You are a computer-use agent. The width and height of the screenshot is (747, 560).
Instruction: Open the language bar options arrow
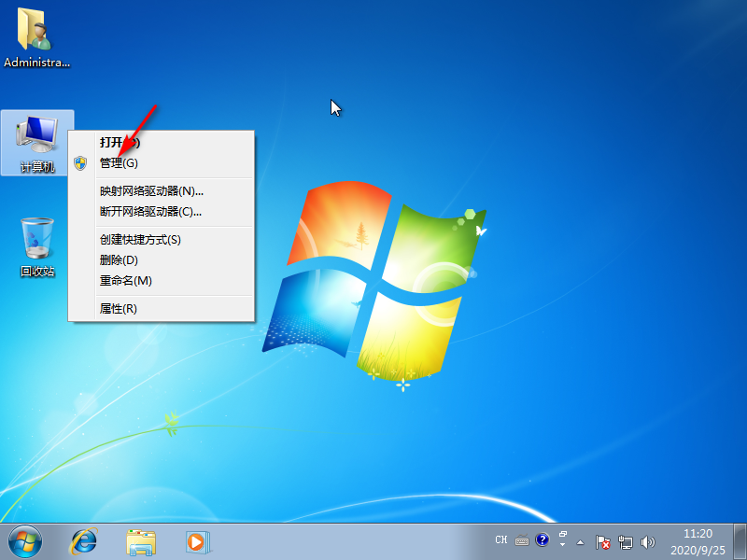pos(562,544)
